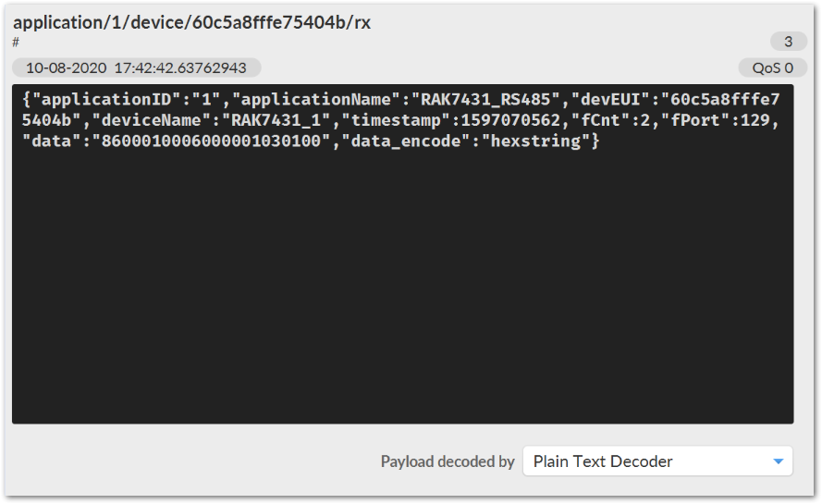822x504 pixels.
Task: Click the data hex value 8600010006000001030100
Action: (211, 141)
